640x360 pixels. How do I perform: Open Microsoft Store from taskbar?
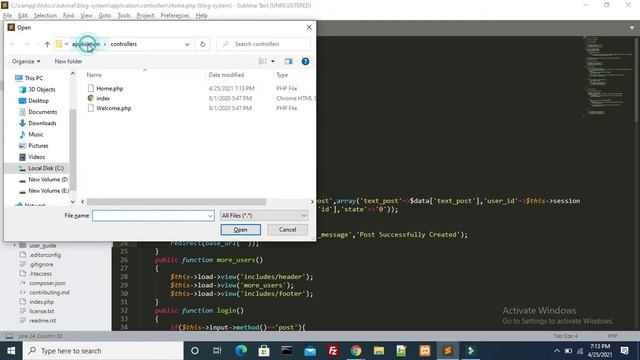click(x=264, y=351)
